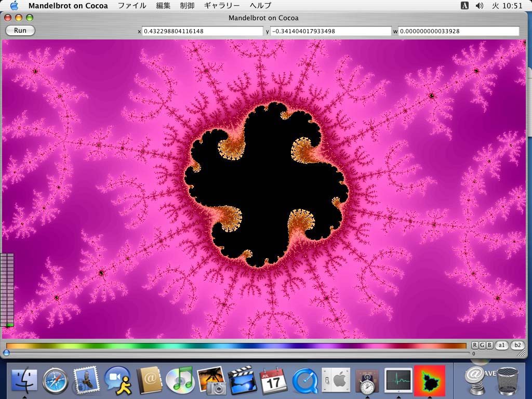Screen dimensions: 532x399
Task: Click the b2 button
Action: point(517,345)
